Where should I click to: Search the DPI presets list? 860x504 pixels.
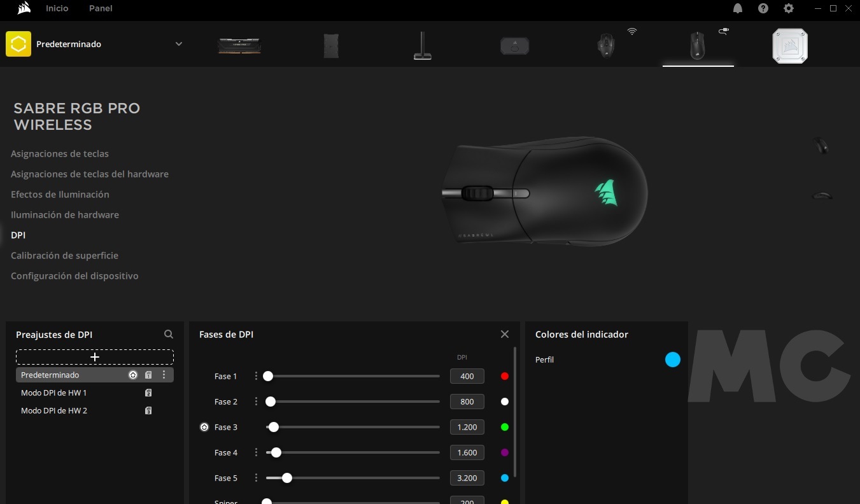point(169,334)
